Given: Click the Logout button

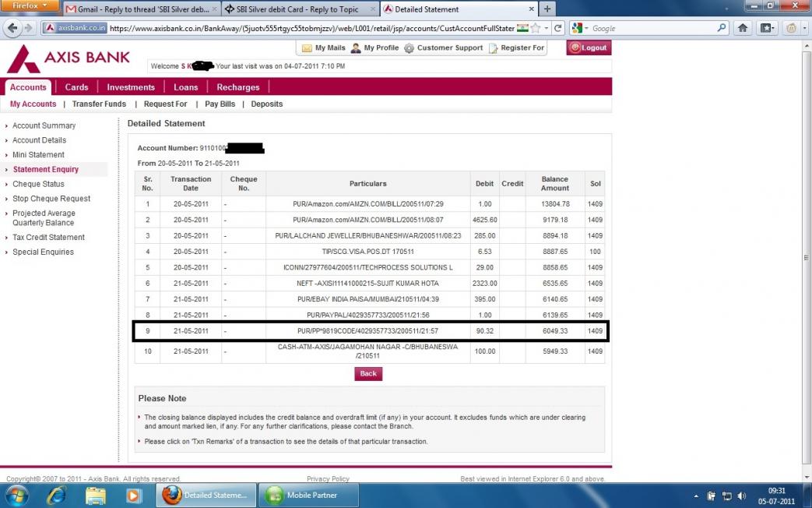Looking at the screenshot, I should coord(589,48).
